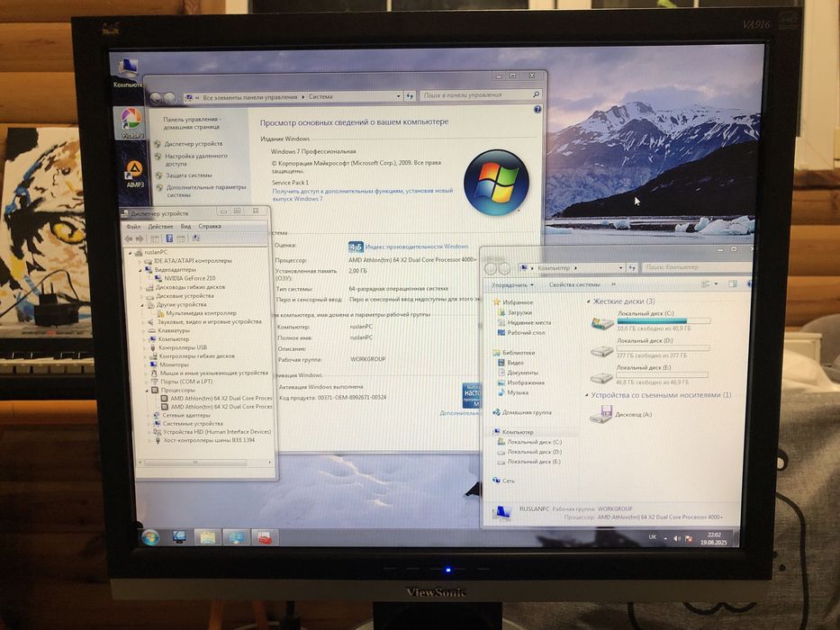Select Локальный диск (E:) drive icon in main pane
Image resolution: width=840 pixels, height=630 pixels.
coord(601,378)
